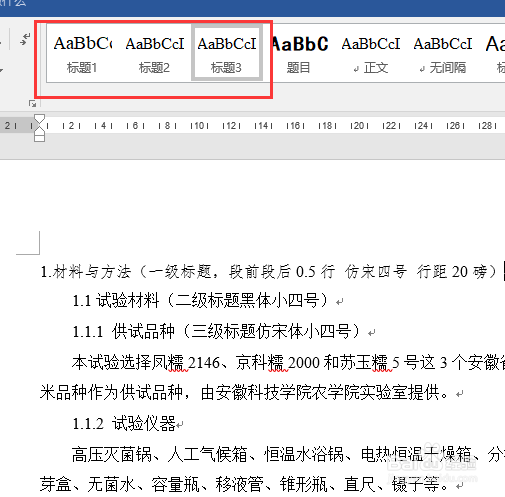The height and width of the screenshot is (497, 505).
Task: Apply the 正文 body text style
Action: (371, 53)
